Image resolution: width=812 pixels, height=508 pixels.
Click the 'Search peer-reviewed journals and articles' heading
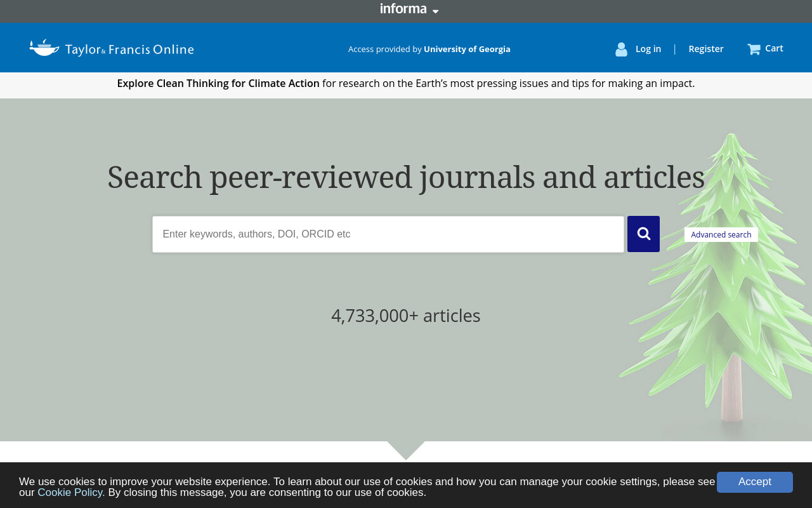click(406, 177)
